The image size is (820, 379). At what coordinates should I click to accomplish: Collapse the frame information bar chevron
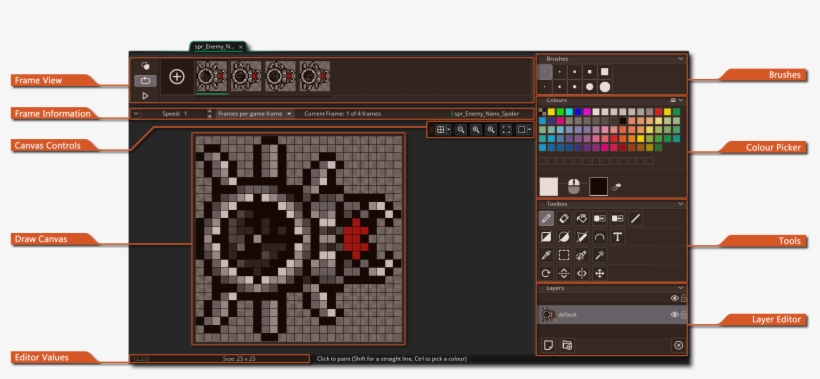(135, 113)
